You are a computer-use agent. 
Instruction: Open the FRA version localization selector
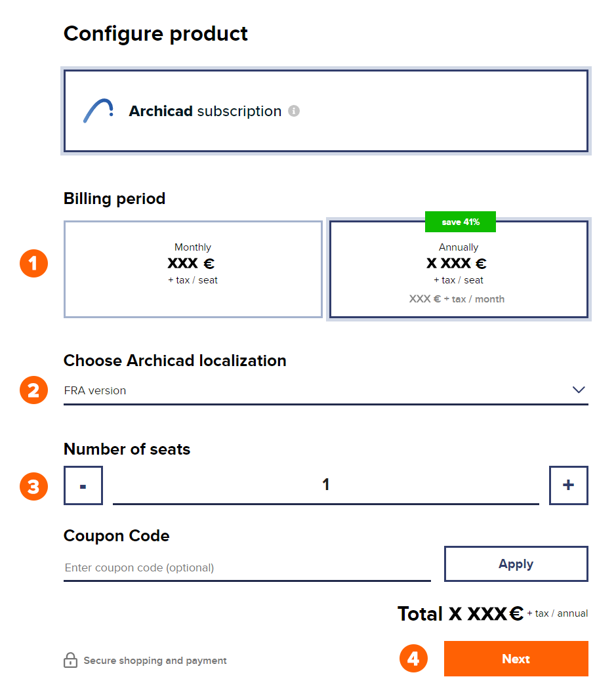[x=326, y=391]
